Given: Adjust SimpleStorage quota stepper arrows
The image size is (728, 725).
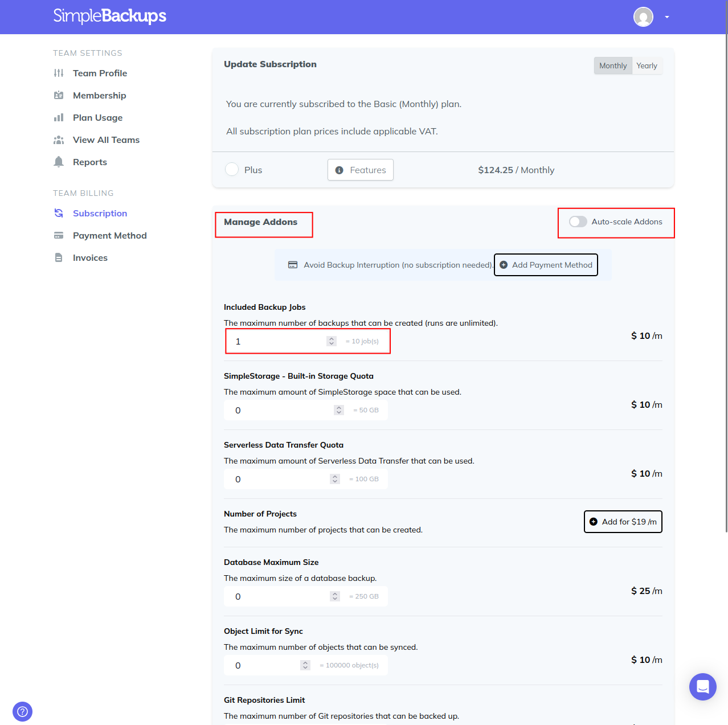Looking at the screenshot, I should (x=339, y=410).
